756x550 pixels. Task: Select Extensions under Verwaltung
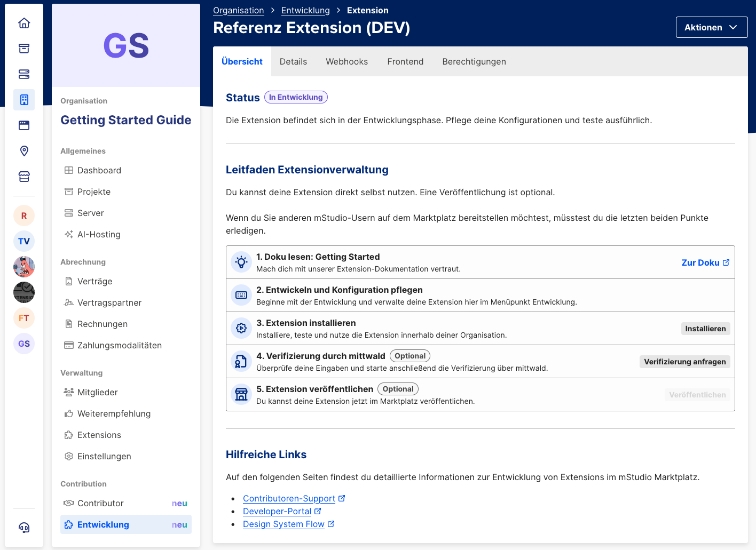(x=99, y=435)
